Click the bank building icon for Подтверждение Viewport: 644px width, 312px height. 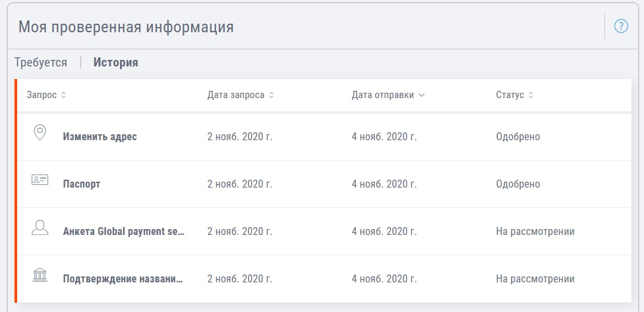tap(40, 274)
